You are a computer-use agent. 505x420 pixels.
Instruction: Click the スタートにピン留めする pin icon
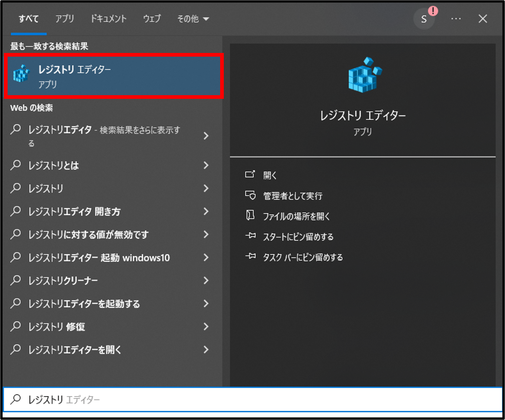click(251, 236)
